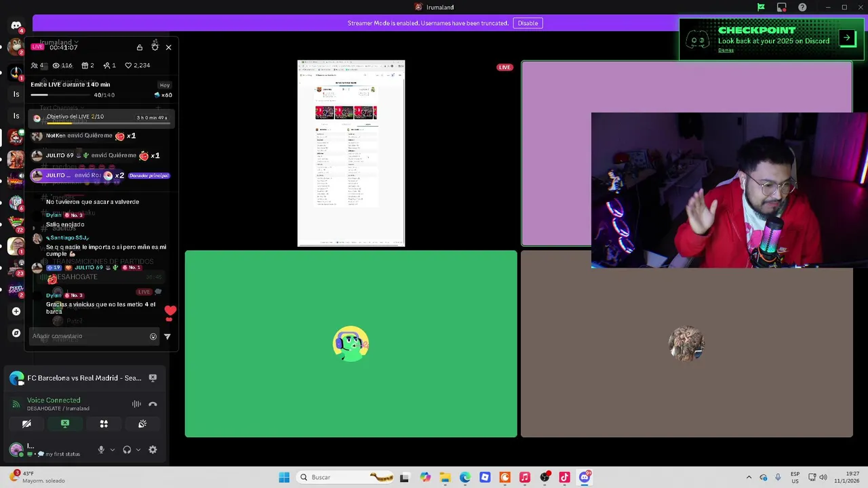Click the red heart reaction icon
This screenshot has width=868, height=488.
coord(170,311)
